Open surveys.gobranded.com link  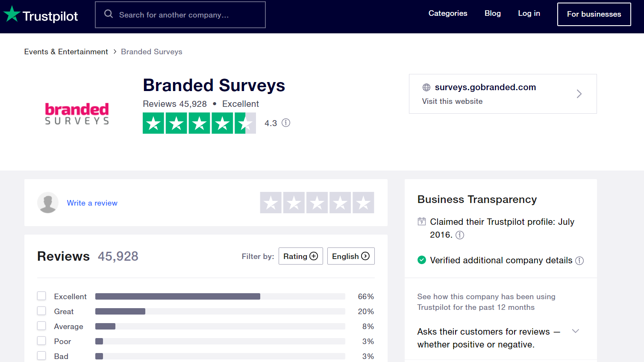pos(485,87)
